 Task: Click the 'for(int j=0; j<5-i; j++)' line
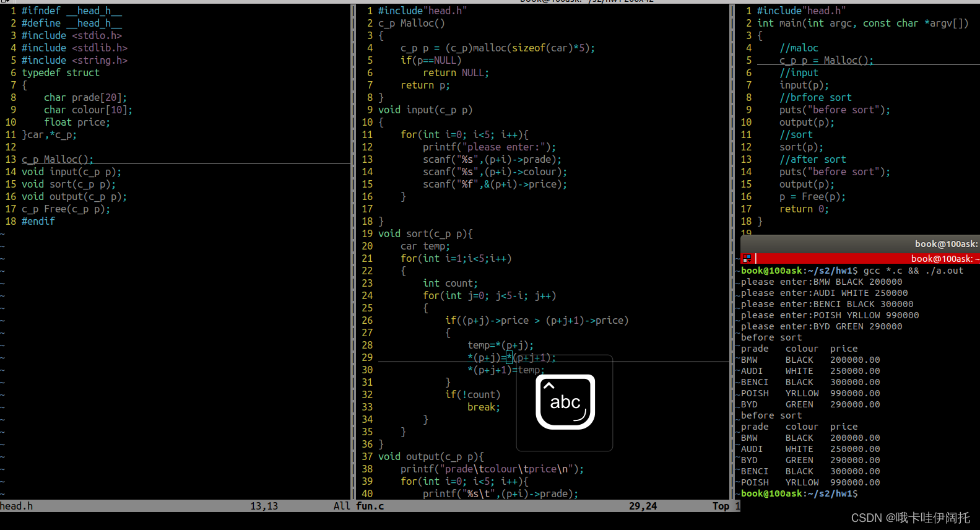tap(490, 295)
